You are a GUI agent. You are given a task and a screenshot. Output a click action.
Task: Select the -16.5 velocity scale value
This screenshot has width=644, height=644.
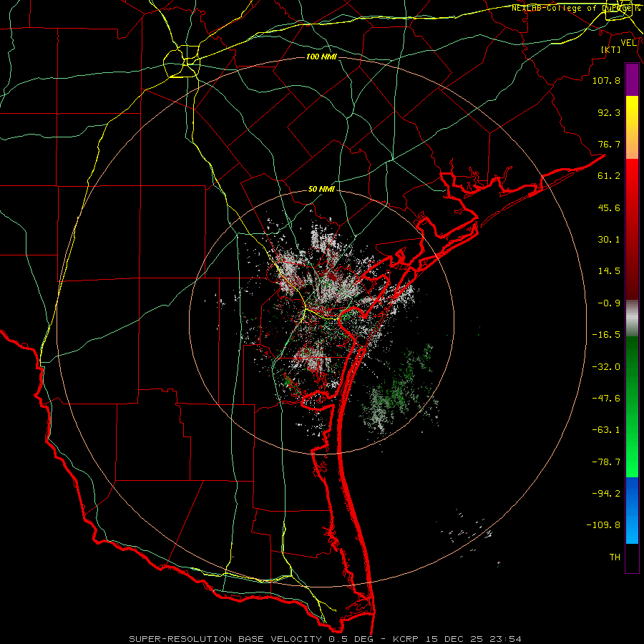click(x=606, y=335)
